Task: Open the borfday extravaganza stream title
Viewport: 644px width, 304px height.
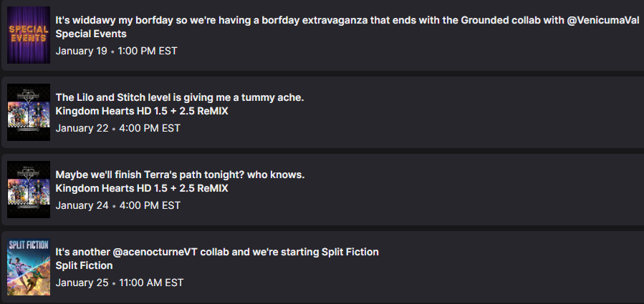Action: 287,20
